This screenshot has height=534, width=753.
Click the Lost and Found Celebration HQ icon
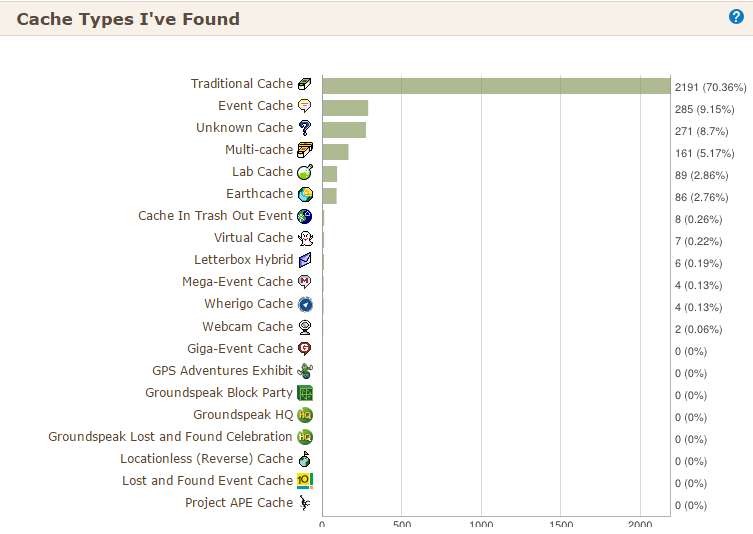(305, 437)
